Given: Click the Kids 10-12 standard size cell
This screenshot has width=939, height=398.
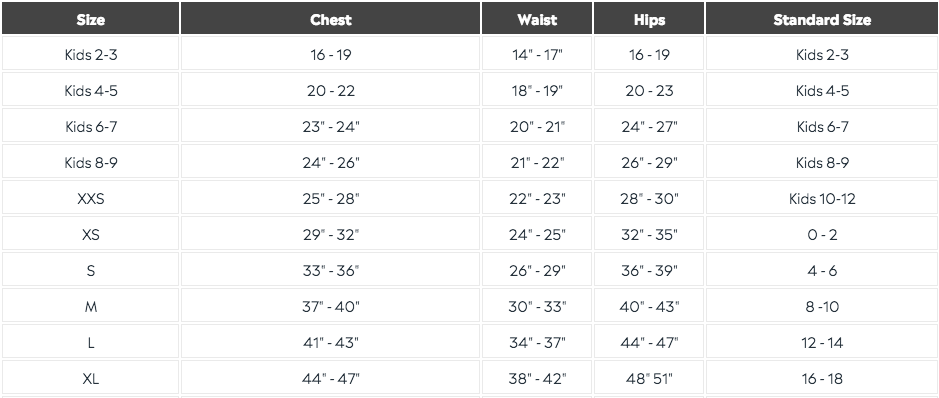Looking at the screenshot, I should [x=822, y=198].
